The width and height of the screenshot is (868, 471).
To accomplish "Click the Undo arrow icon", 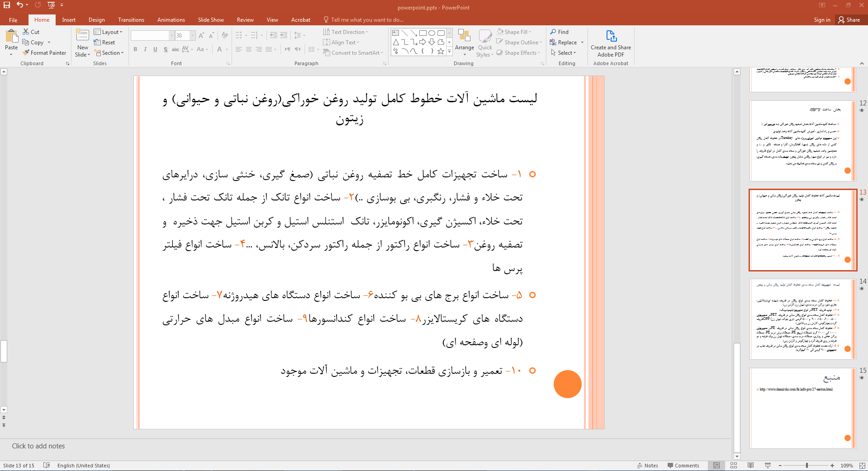I will pyautogui.click(x=20, y=5).
